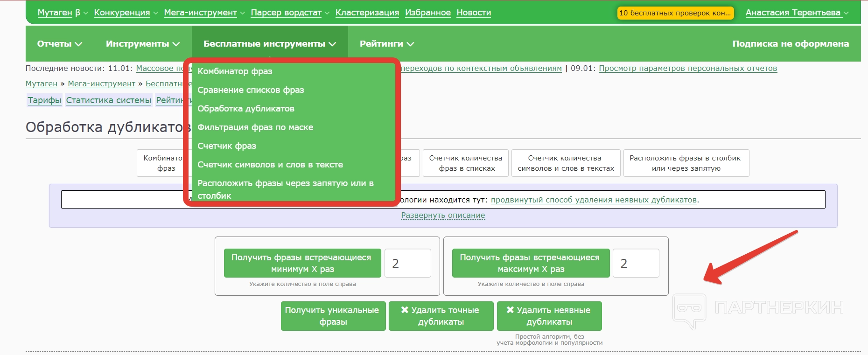
Task: Open the Парсер вордстат dropdown
Action: click(290, 13)
